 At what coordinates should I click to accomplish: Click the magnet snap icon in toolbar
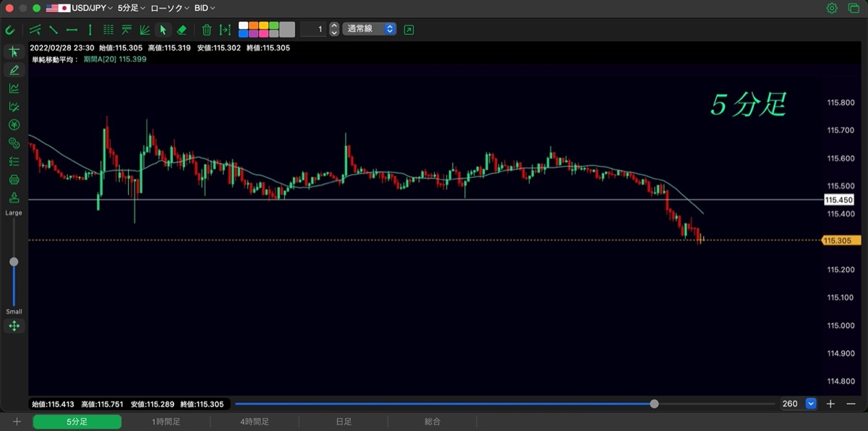click(10, 30)
